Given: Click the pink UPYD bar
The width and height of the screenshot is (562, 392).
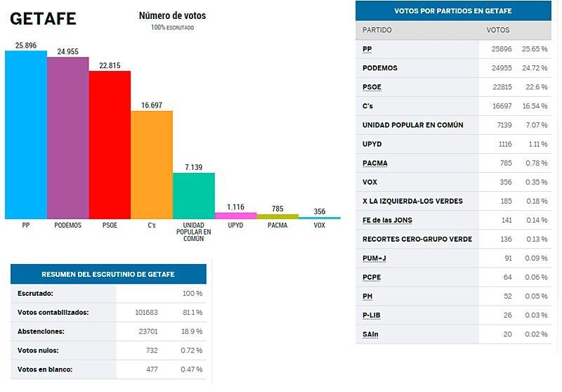Looking at the screenshot, I should coord(235,216).
